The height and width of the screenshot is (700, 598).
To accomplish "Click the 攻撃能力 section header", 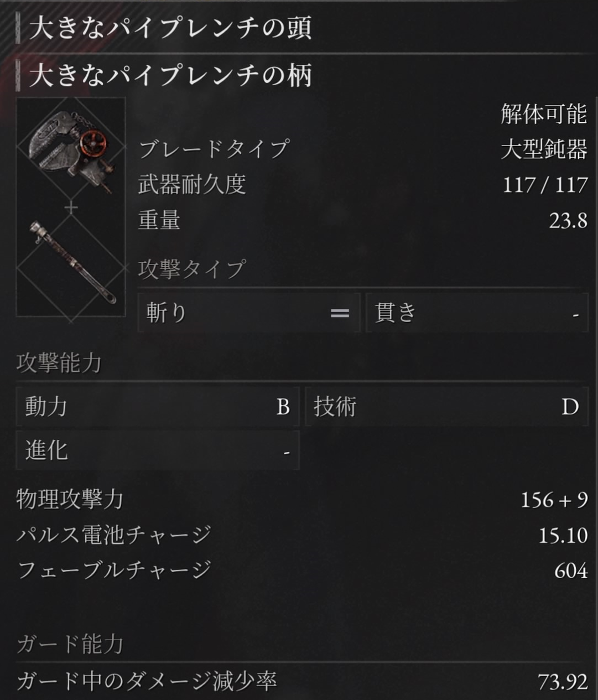I will point(59,363).
